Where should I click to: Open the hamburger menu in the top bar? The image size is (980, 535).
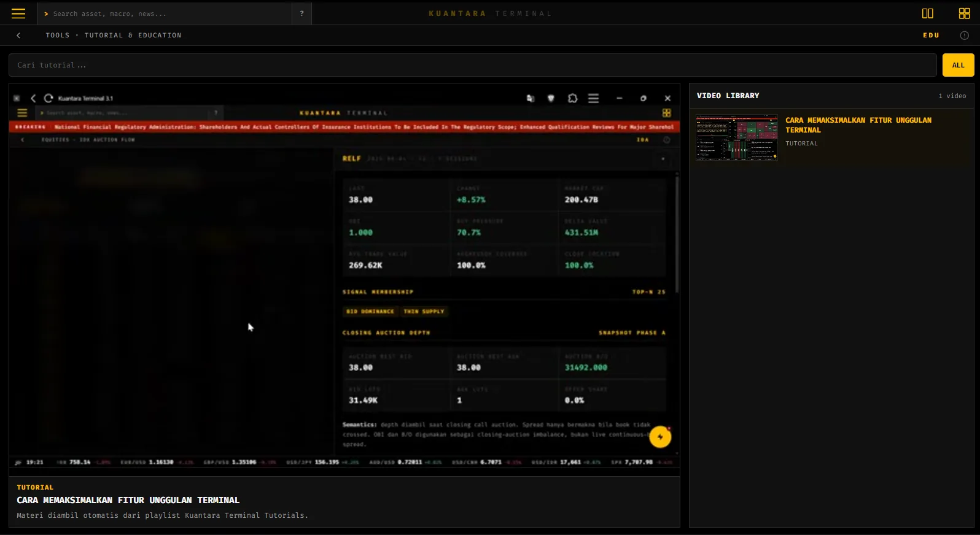click(18, 13)
